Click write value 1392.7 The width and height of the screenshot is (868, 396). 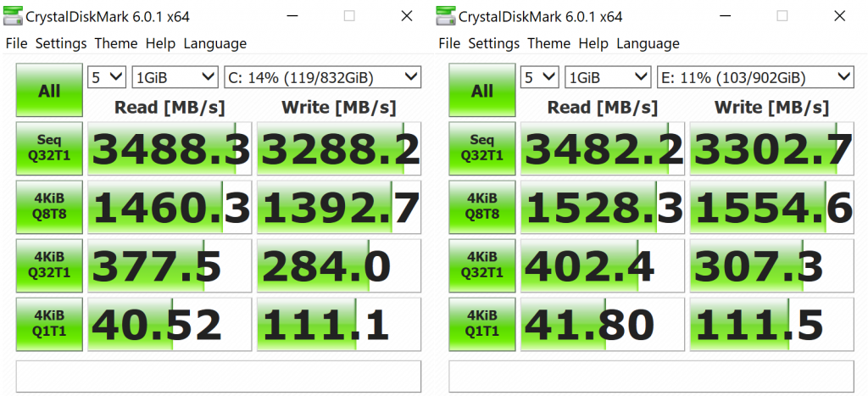[339, 207]
